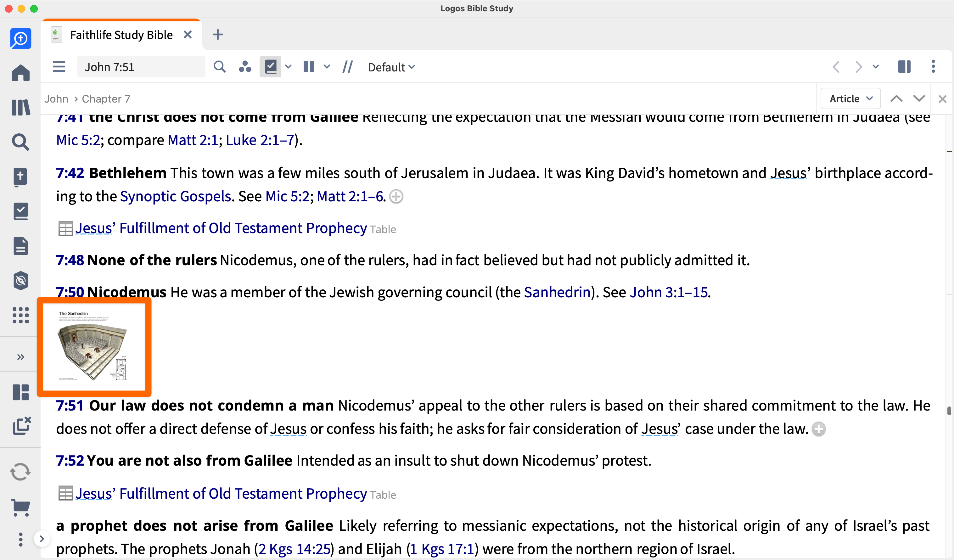The width and height of the screenshot is (954, 560).
Task: Open the Library panel
Action: point(20,108)
